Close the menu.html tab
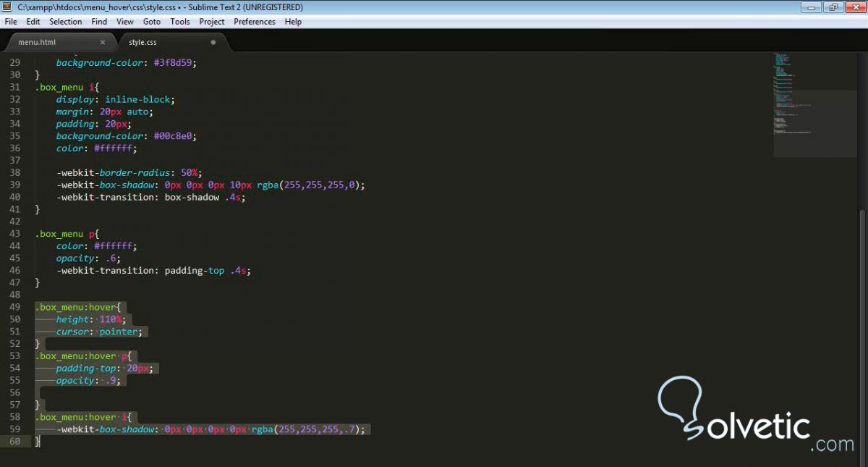868x467 pixels. [x=103, y=42]
